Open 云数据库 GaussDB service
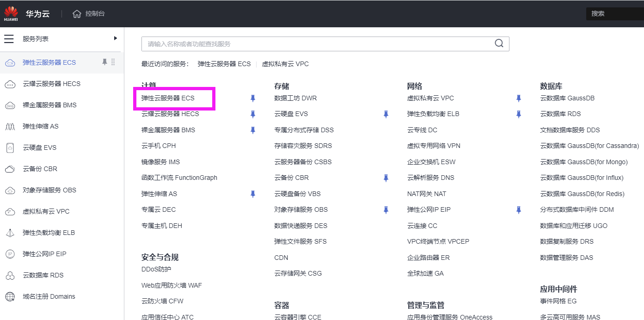The image size is (644, 320). [567, 98]
